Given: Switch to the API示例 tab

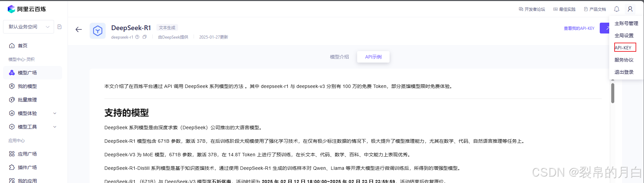Looking at the screenshot, I should [x=373, y=57].
